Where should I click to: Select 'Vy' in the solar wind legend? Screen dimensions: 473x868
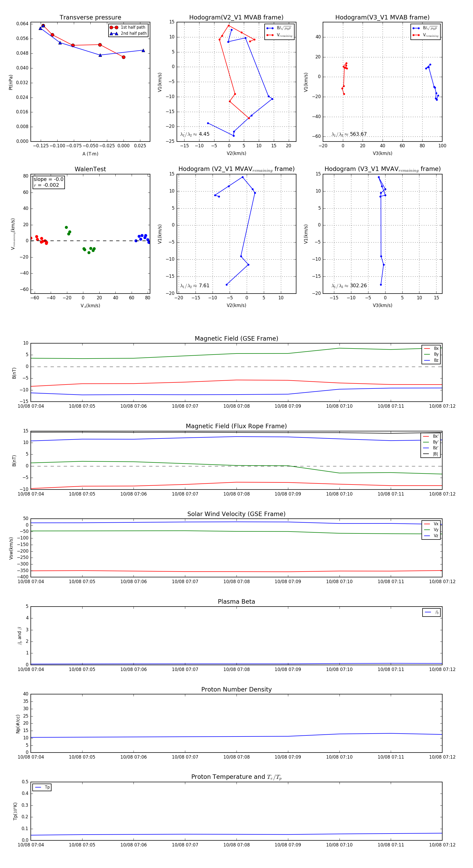[431, 530]
